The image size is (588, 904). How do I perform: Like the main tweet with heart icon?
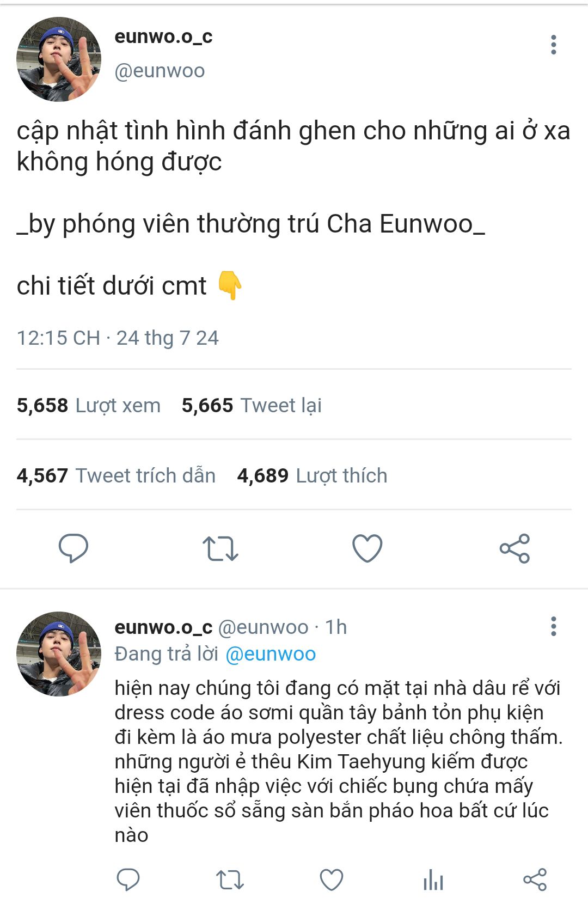point(367,548)
